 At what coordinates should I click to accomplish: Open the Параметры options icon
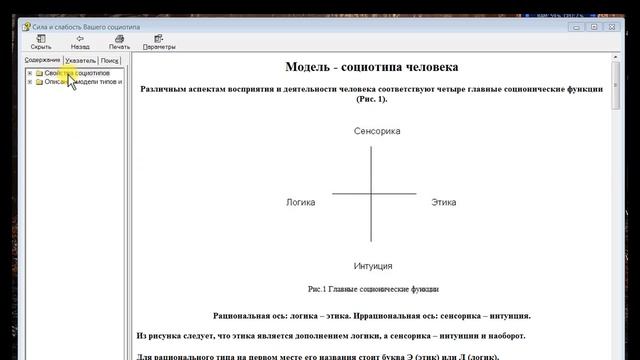pyautogui.click(x=159, y=39)
